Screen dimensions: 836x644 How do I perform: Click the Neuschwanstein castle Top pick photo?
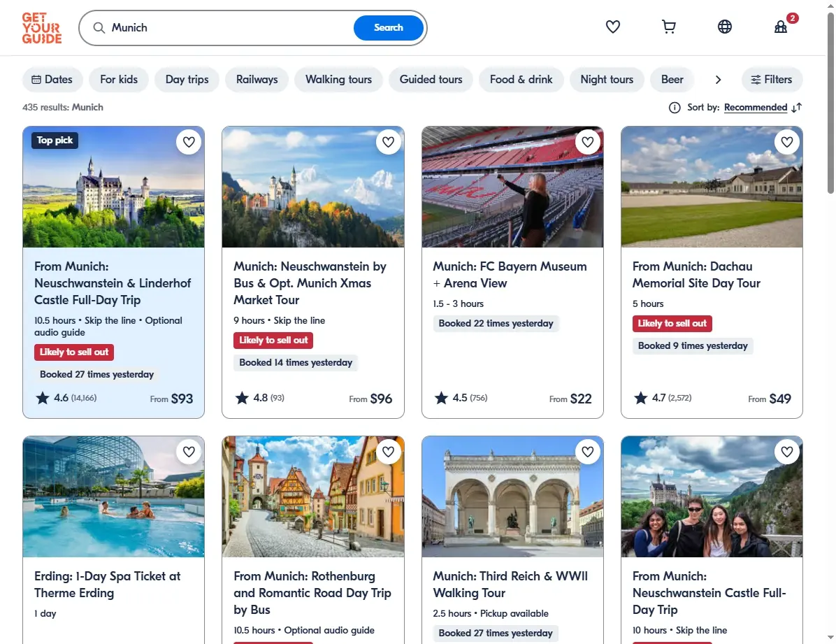pos(113,187)
